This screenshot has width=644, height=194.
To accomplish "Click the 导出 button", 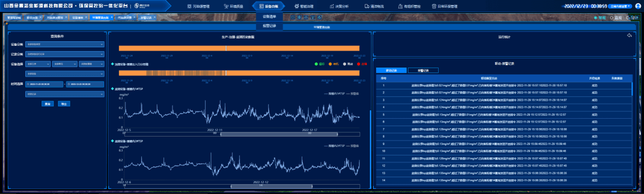I will click(x=64, y=103).
